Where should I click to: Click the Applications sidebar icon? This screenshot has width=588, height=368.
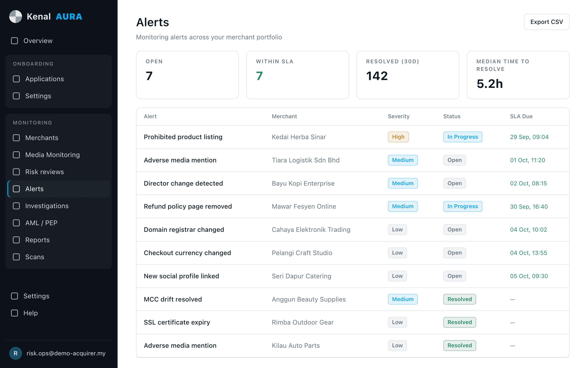coord(16,79)
